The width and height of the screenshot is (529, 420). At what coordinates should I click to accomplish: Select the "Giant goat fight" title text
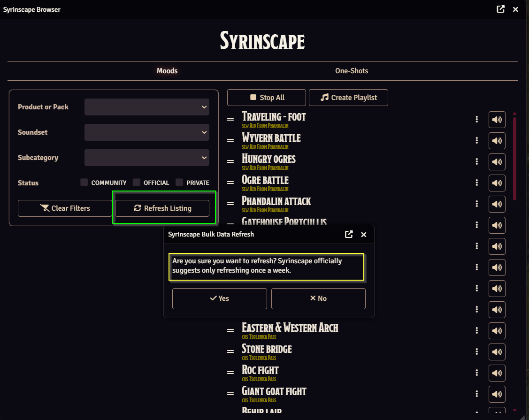pos(274,391)
